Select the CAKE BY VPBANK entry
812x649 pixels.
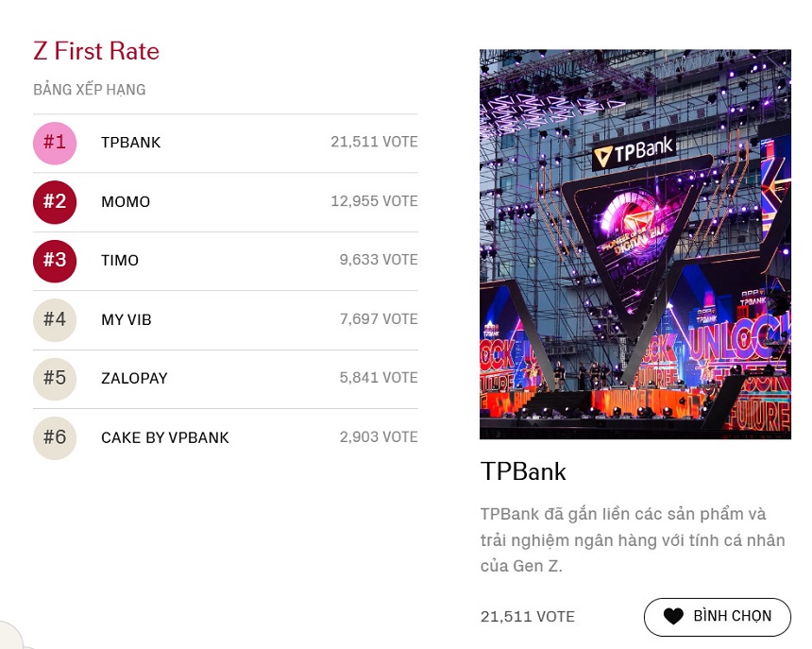[x=226, y=437]
